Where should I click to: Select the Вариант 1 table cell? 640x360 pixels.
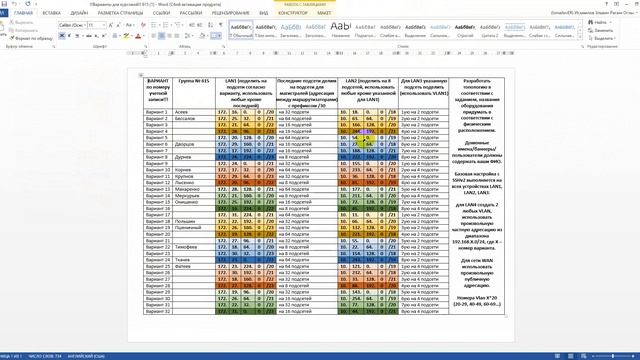click(x=158, y=112)
